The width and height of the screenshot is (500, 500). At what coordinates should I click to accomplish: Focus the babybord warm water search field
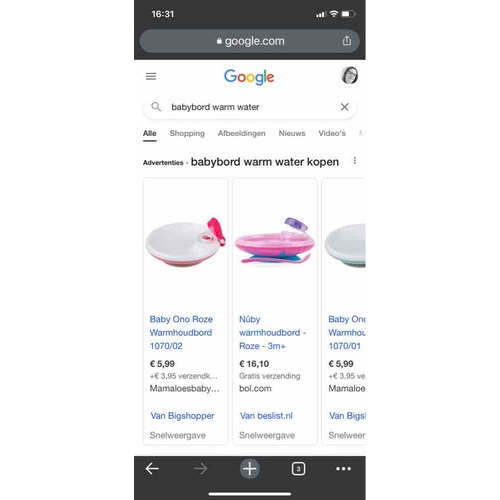pos(249,107)
